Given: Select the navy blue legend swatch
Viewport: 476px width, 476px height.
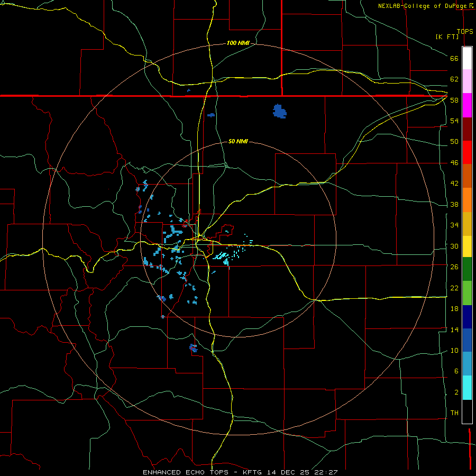Looking at the screenshot, I should click(x=467, y=317).
